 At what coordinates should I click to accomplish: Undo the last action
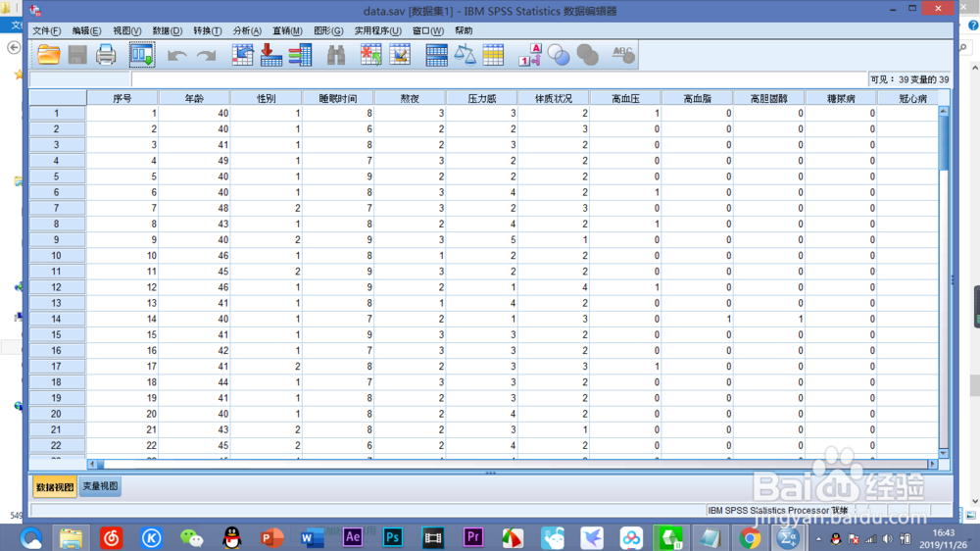177,56
